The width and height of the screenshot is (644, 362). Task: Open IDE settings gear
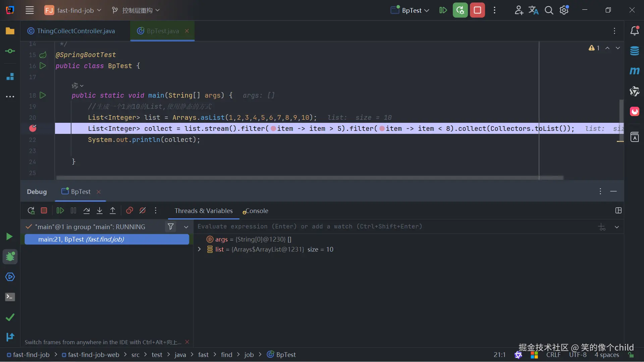tap(564, 10)
